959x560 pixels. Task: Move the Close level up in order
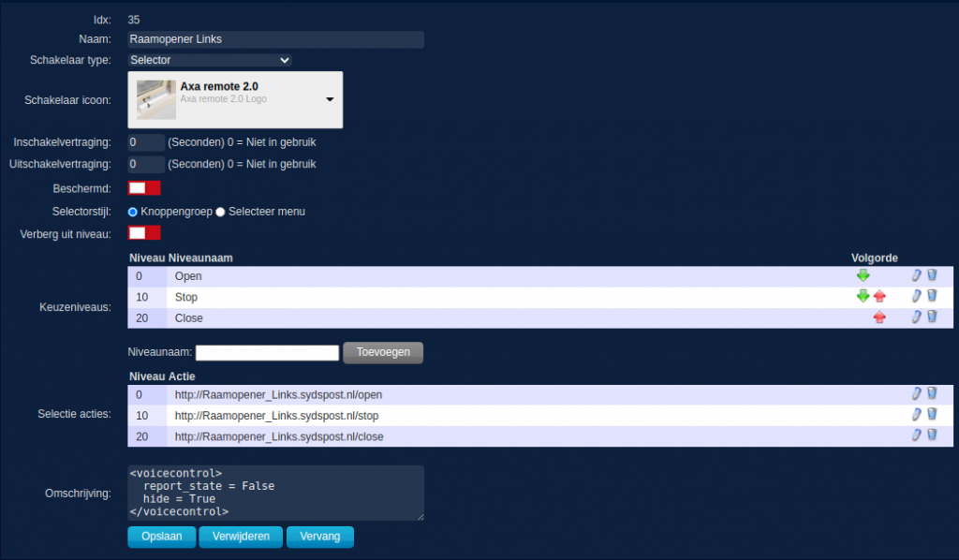click(879, 317)
